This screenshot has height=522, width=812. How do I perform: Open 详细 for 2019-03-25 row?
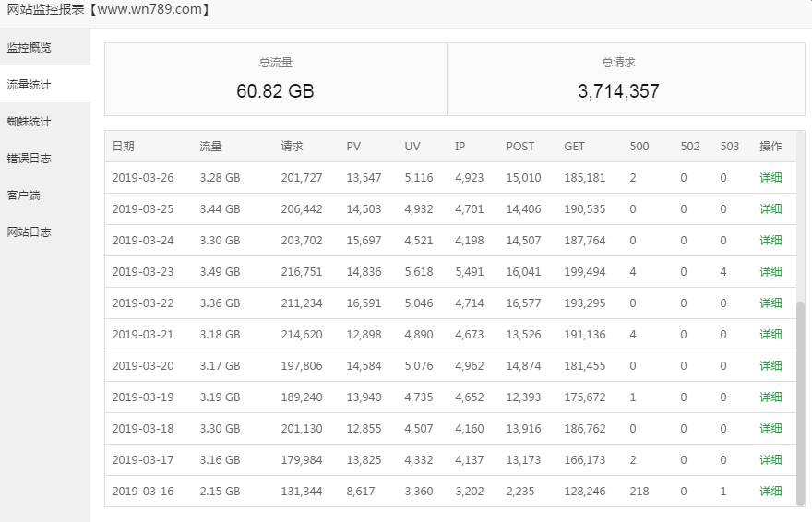point(770,209)
